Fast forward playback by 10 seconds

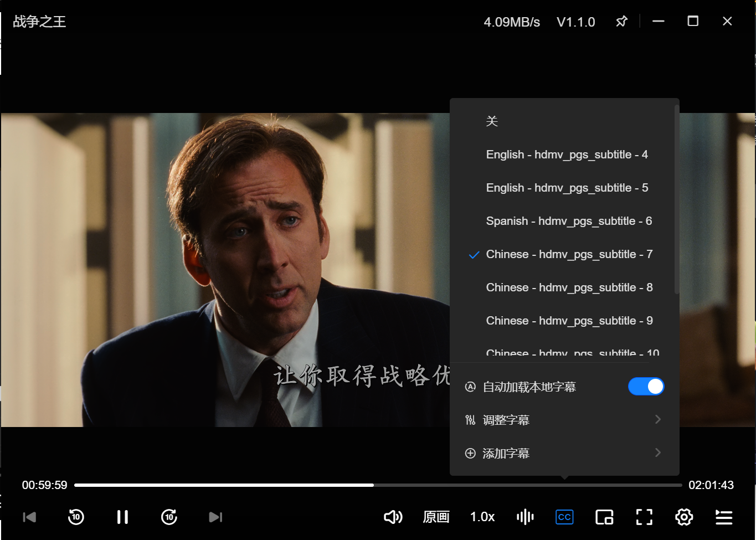[x=169, y=517]
